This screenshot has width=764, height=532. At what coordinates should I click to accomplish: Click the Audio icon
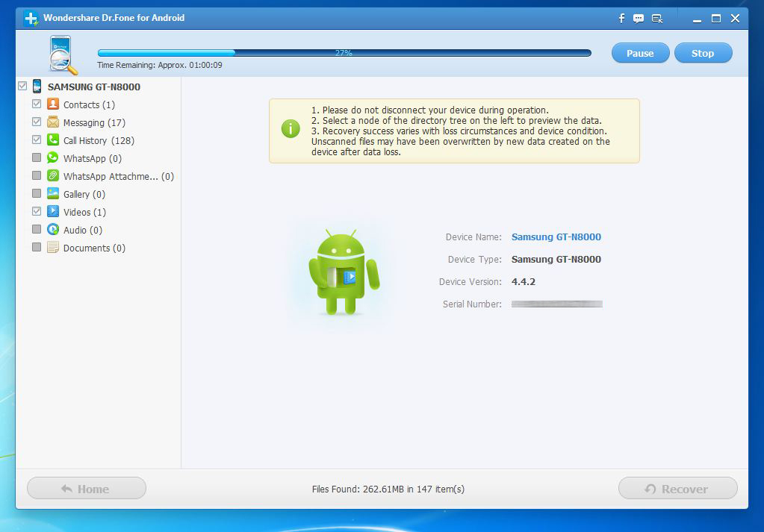point(52,229)
